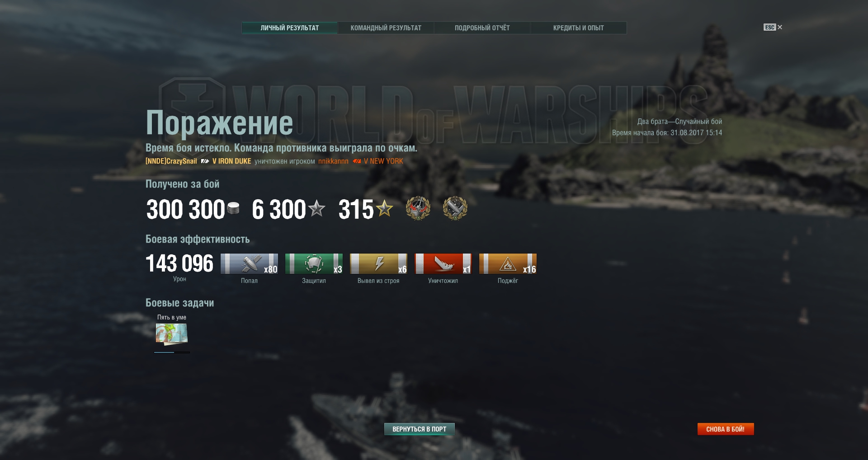Click the gray experience star icon
This screenshot has width=868, height=460.
pyautogui.click(x=317, y=208)
